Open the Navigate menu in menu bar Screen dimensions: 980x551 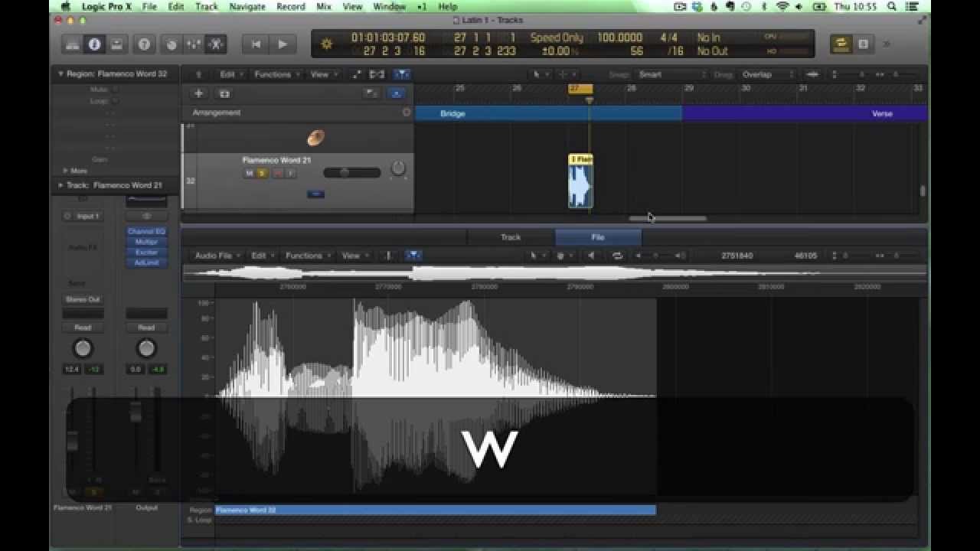247,6
